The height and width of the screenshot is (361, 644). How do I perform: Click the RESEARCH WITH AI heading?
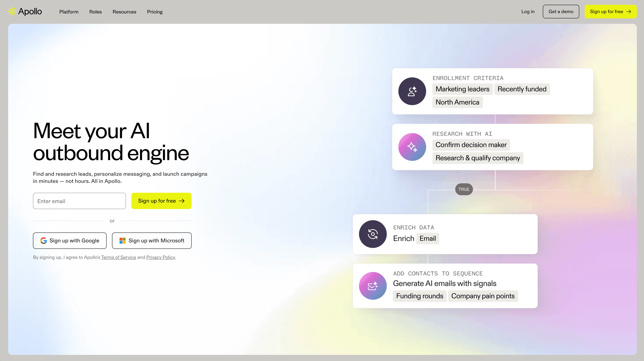(462, 134)
